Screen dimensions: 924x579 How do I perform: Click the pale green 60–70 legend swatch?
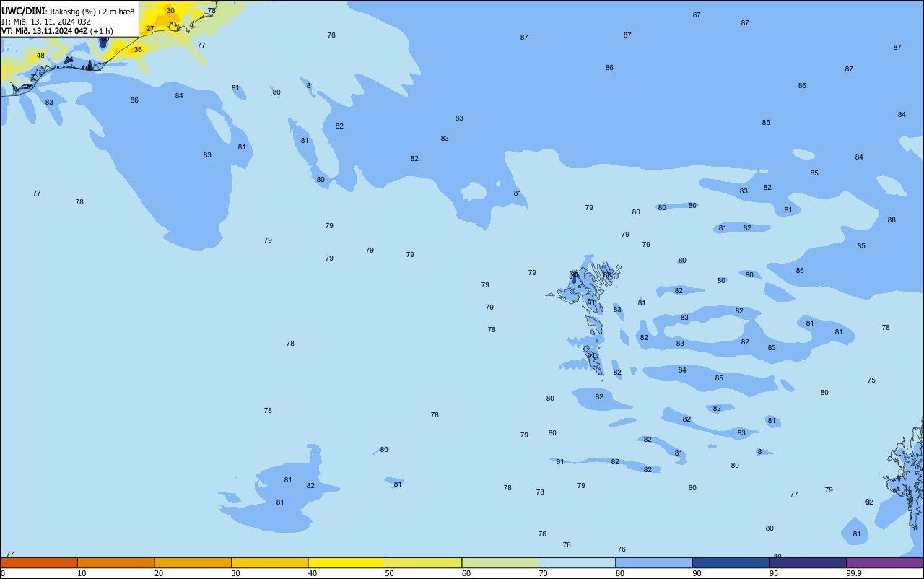[x=500, y=562]
